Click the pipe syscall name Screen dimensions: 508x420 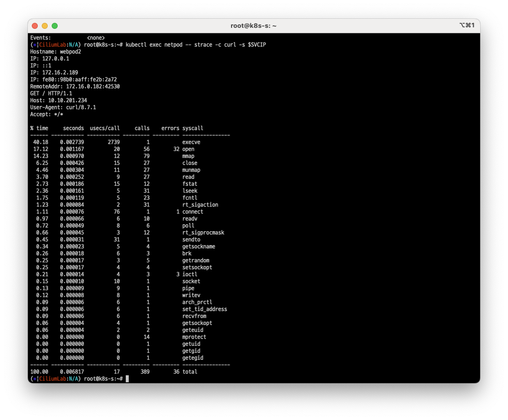188,288
